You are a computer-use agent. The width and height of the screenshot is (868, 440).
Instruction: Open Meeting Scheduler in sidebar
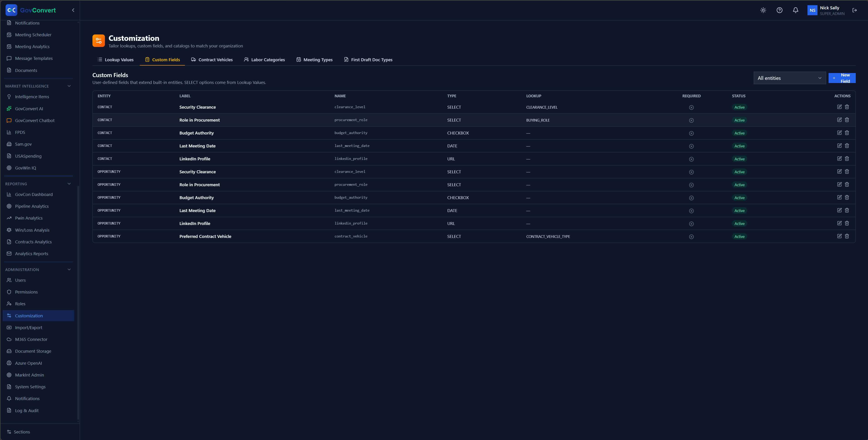pyautogui.click(x=38, y=35)
